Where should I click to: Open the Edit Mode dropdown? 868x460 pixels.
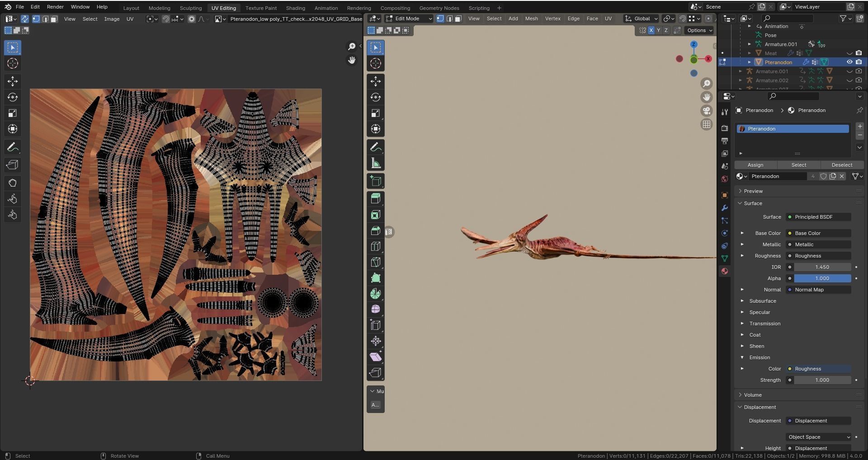coord(409,19)
